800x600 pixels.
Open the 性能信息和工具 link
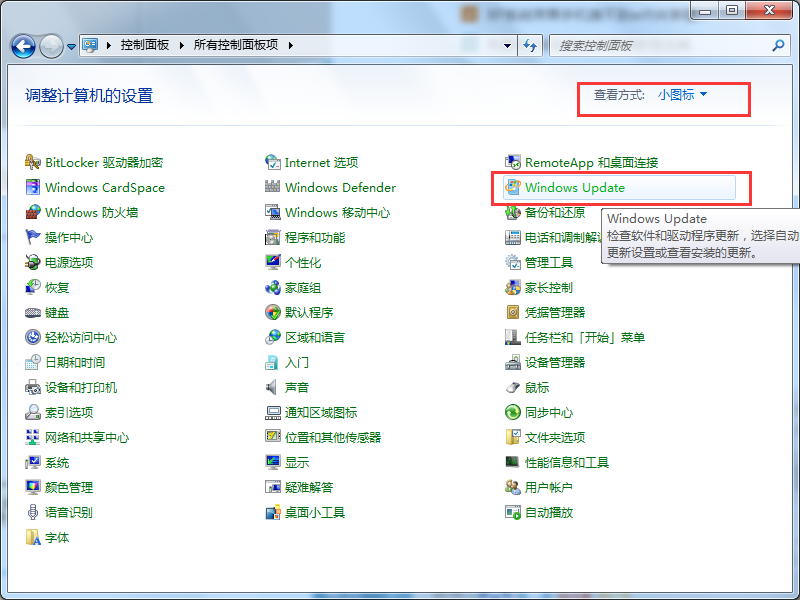point(567,462)
